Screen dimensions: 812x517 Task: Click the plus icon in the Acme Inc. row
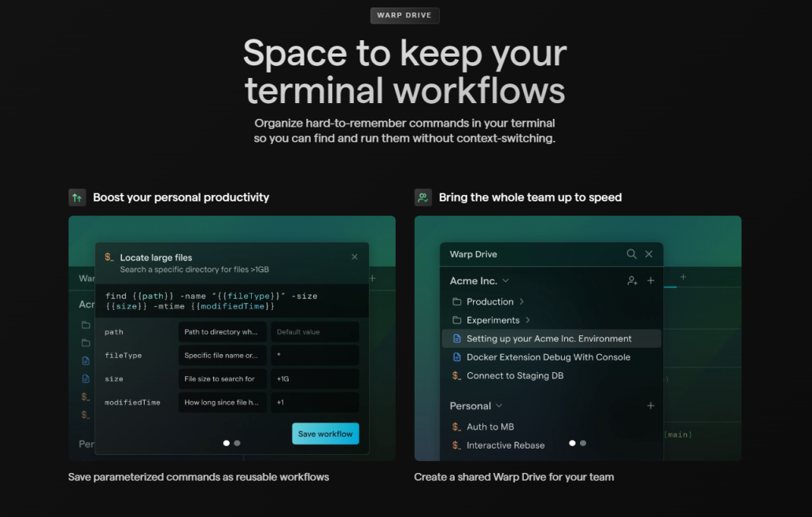651,281
